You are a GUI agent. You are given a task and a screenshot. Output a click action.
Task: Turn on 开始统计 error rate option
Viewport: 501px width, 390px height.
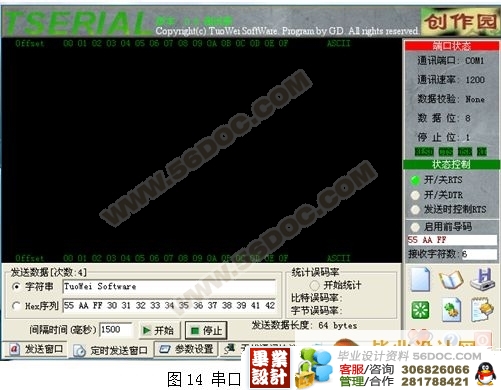[314, 285]
